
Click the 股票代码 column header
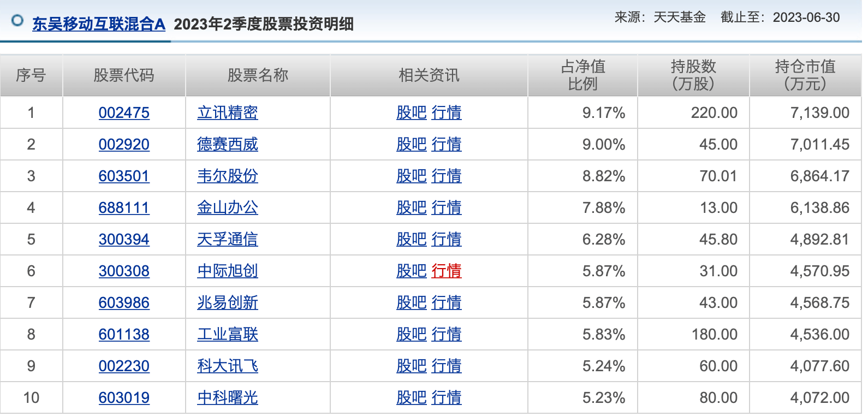tap(124, 75)
